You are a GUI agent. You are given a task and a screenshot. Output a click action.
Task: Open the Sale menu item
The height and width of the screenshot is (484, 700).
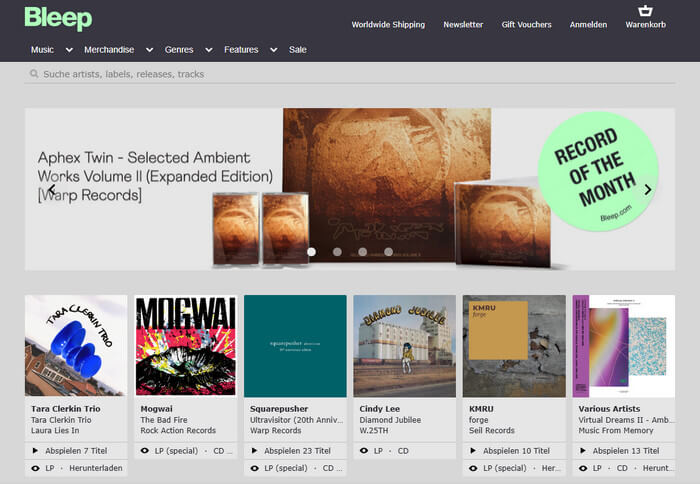[x=298, y=50]
